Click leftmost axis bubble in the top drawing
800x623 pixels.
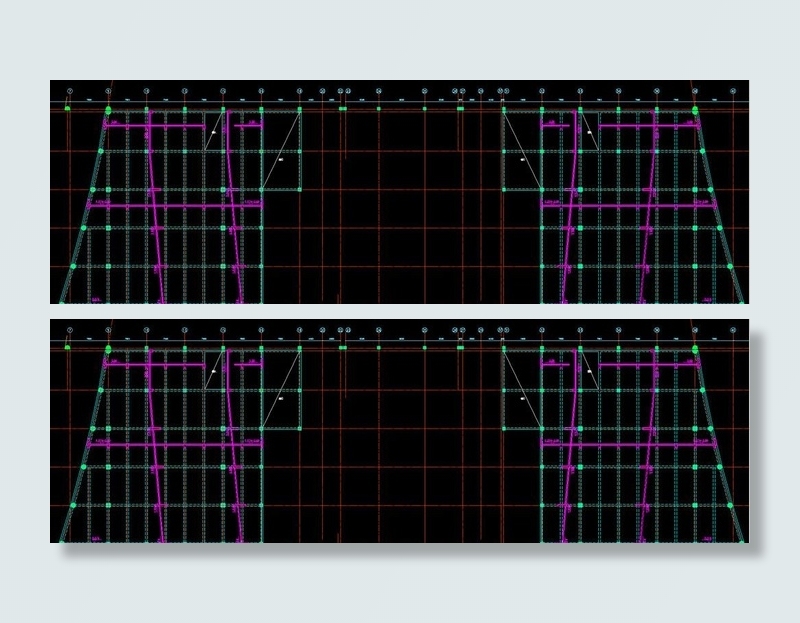pyautogui.click(x=69, y=91)
